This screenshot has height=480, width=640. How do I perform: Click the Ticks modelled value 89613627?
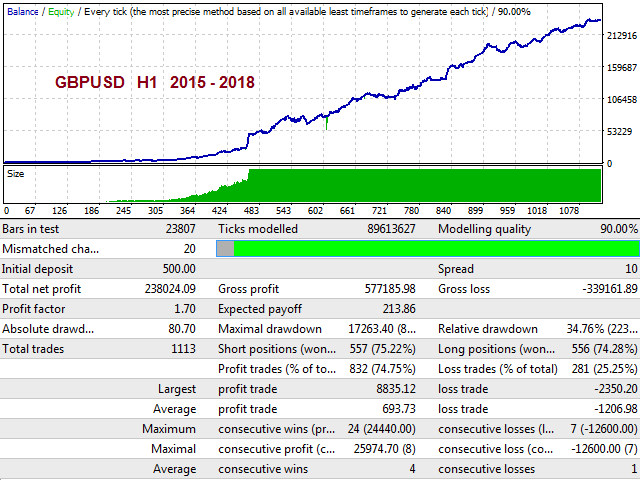tap(391, 229)
